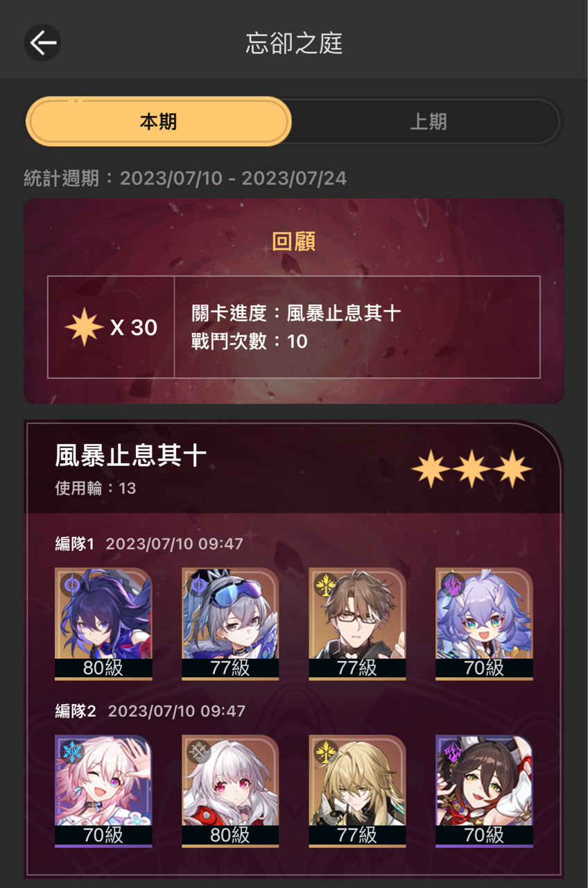Click the imaginary element icon on Welt
The width and height of the screenshot is (588, 888).
pyautogui.click(x=325, y=584)
